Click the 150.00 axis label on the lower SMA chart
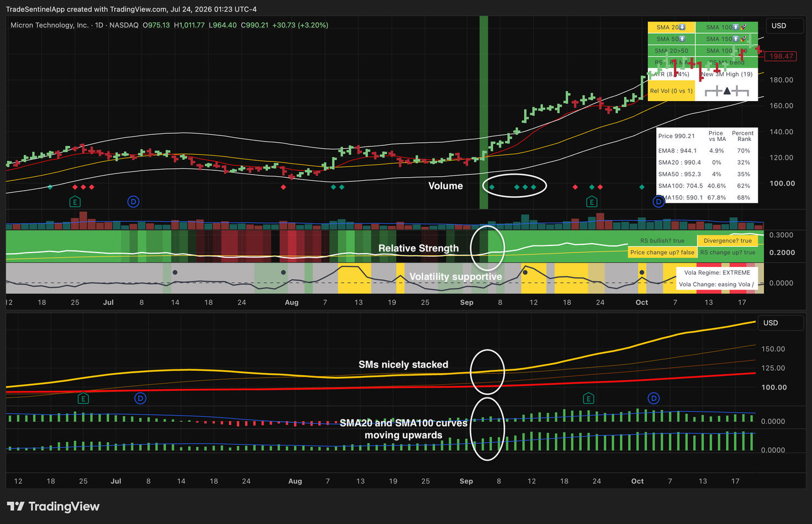812x524 pixels. 773,349
